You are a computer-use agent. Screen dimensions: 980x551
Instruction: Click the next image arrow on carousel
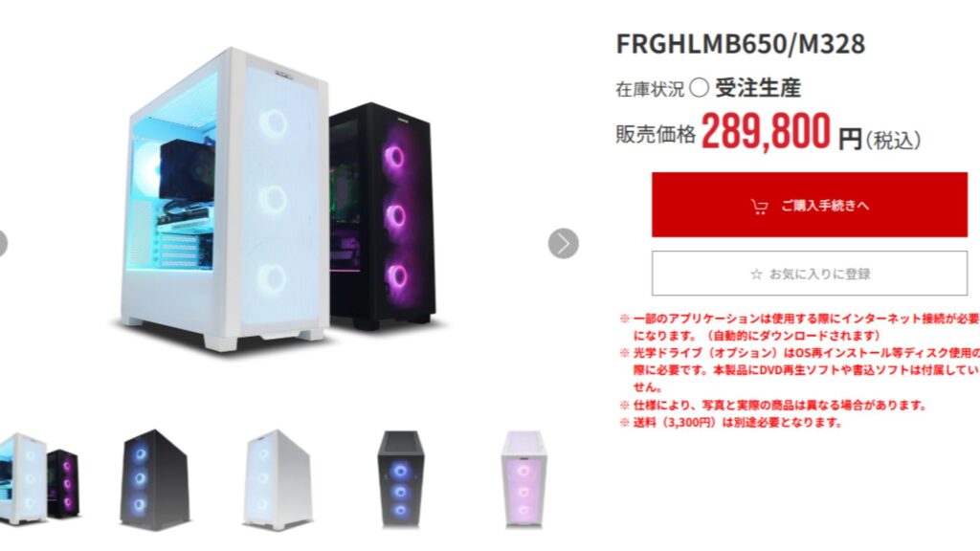coord(563,243)
